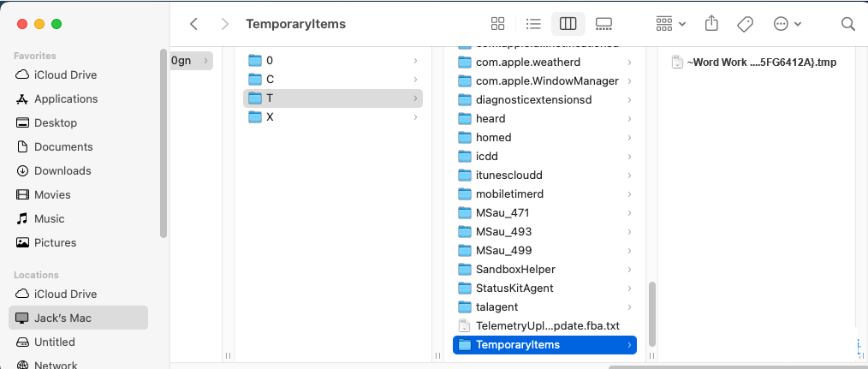Go back with the left arrow
868x369 pixels.
coord(193,24)
